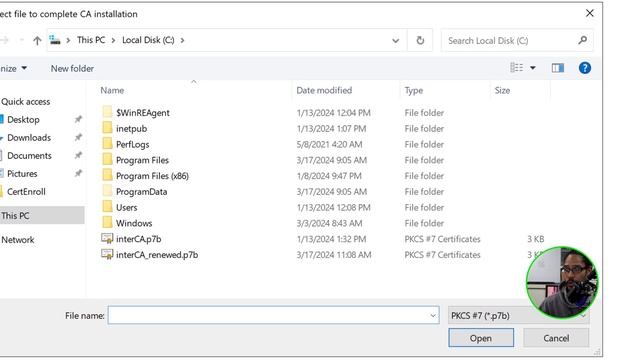Select CertEnroll in navigation pane
Screen dimensions: 640x360
tap(26, 191)
